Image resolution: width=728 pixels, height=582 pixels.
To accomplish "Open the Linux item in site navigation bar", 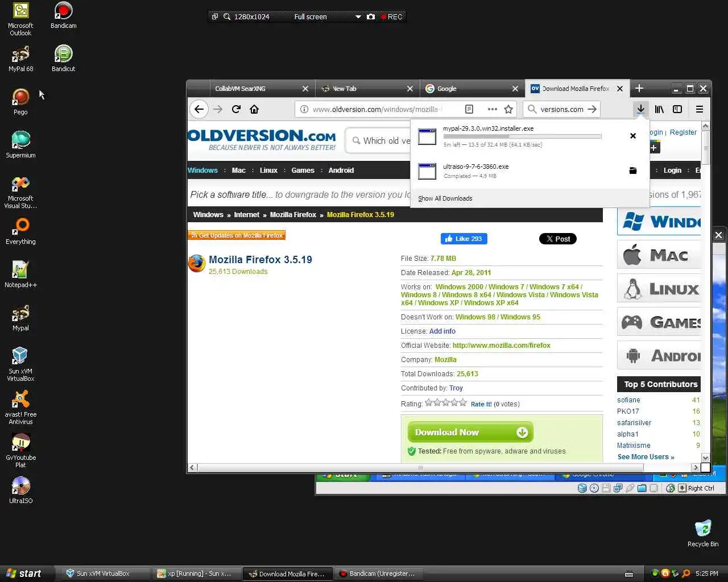I will pyautogui.click(x=268, y=171).
